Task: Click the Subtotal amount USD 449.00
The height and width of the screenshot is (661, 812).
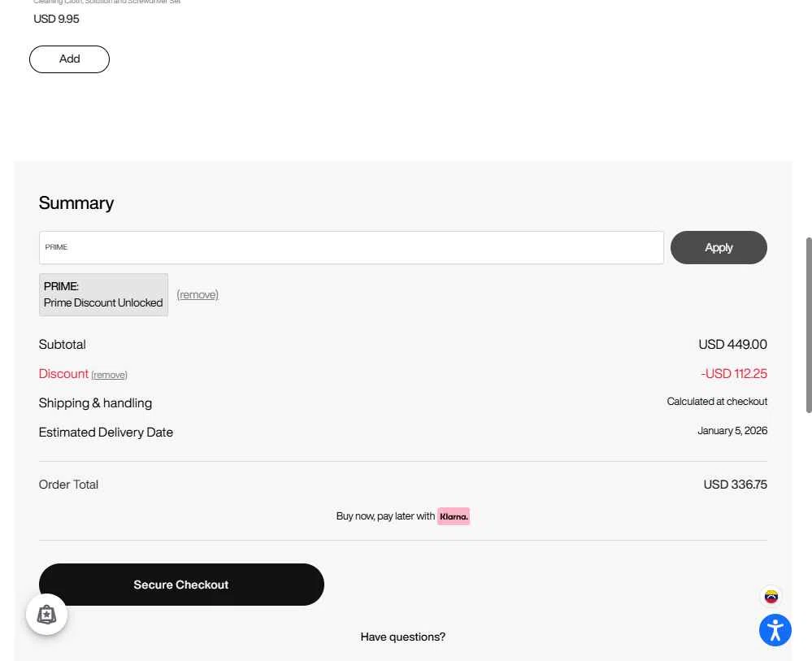Action: (x=732, y=345)
